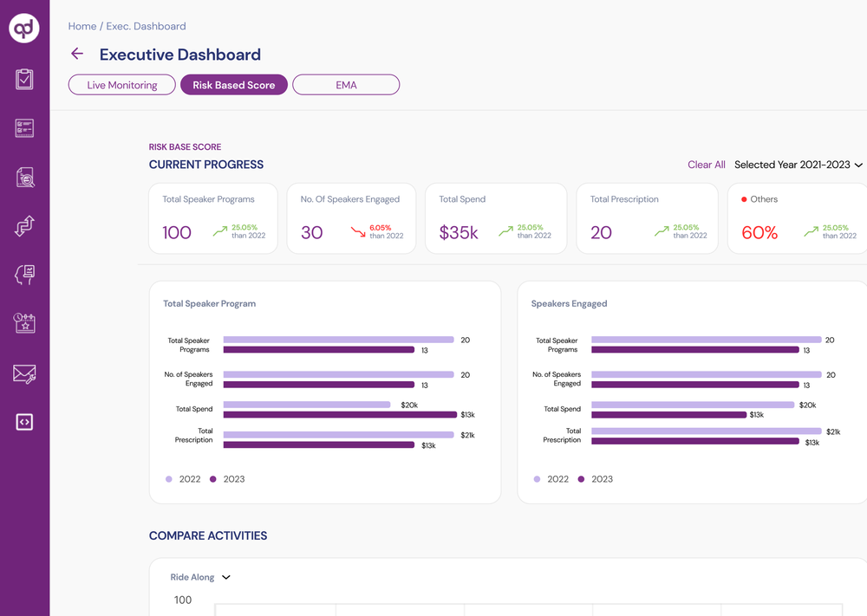Viewport: 867px width, 616px height.
Task: Click 2022 Total Speaker Programs bar in Total Speaker Program chart
Action: 338,340
